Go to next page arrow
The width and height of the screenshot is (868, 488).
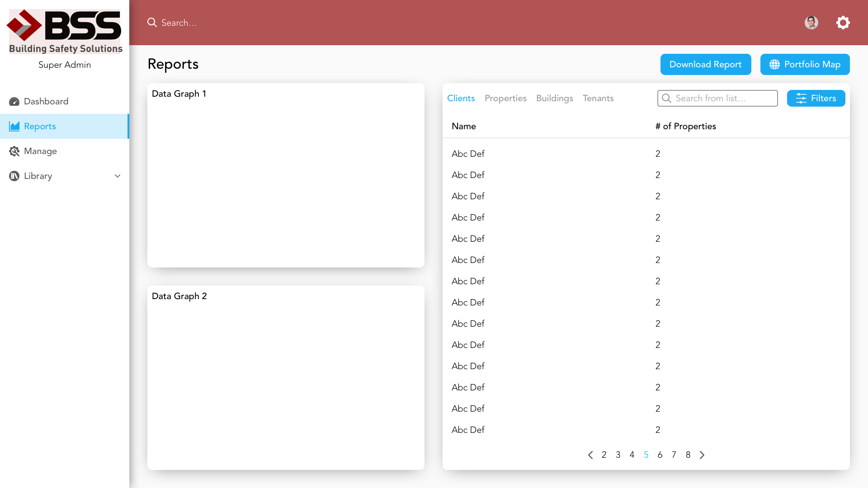point(702,455)
